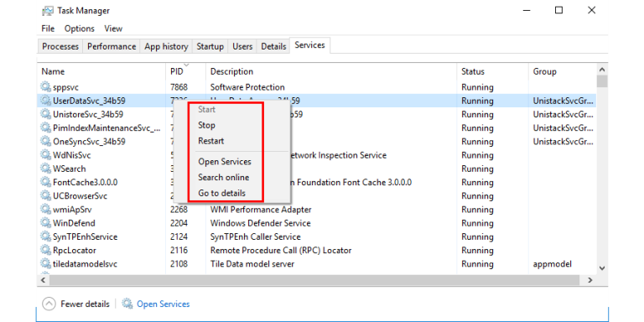Select the tiledatamodelsvc service name

[x=85, y=263]
